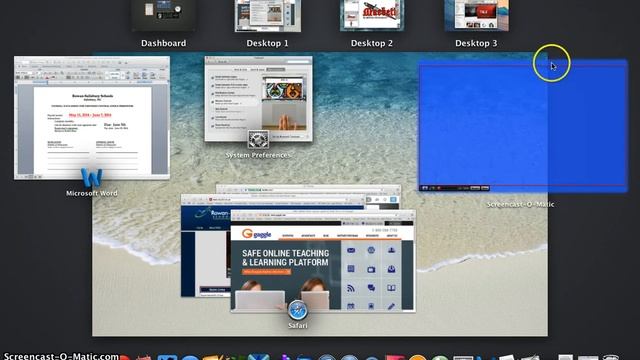Switch to the Desktop 2 thumbnail
This screenshot has height=360, width=640.
pyautogui.click(x=372, y=15)
